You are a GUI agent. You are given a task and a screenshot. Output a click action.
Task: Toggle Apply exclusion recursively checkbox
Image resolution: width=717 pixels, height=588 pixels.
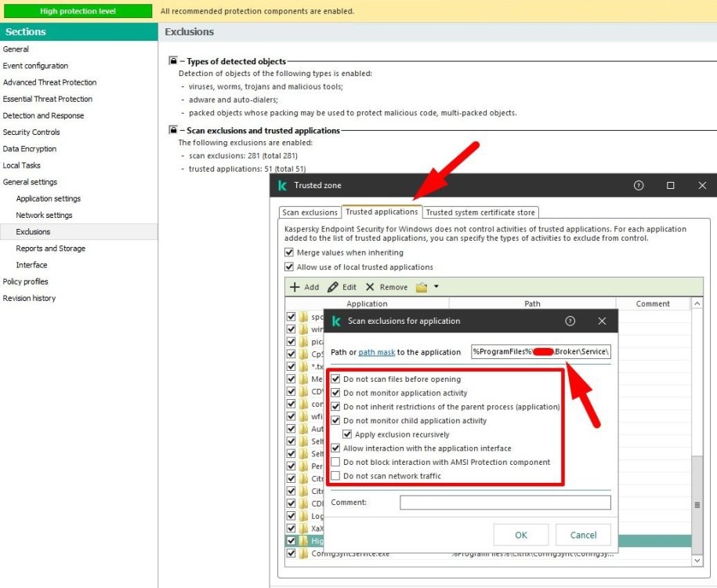click(x=347, y=434)
